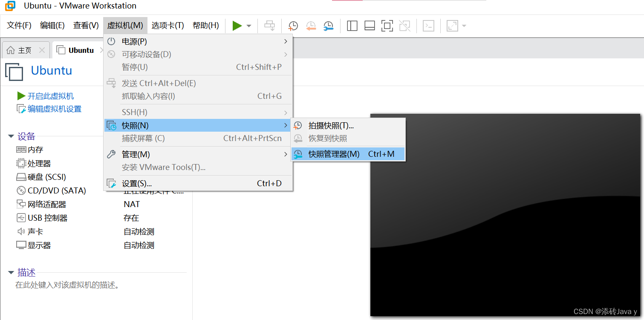The height and width of the screenshot is (320, 644).
Task: Open the stretch display dropdown arrow
Action: 464,26
